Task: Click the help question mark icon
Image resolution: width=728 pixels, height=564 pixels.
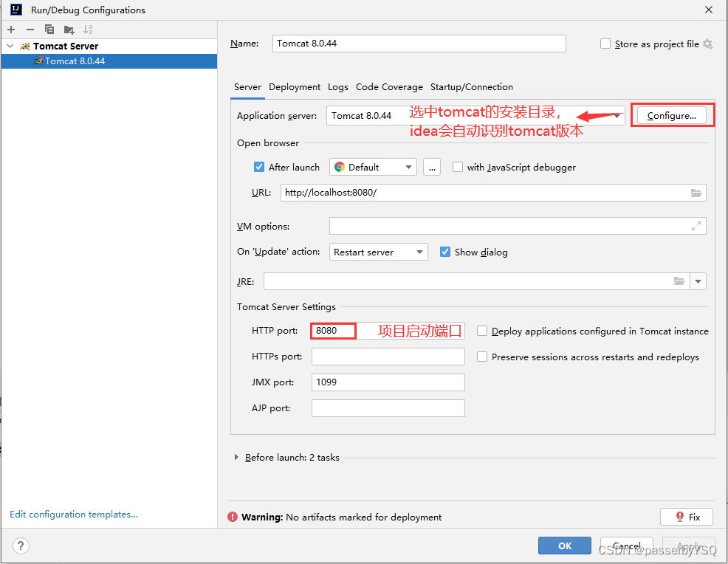Action: (21, 546)
